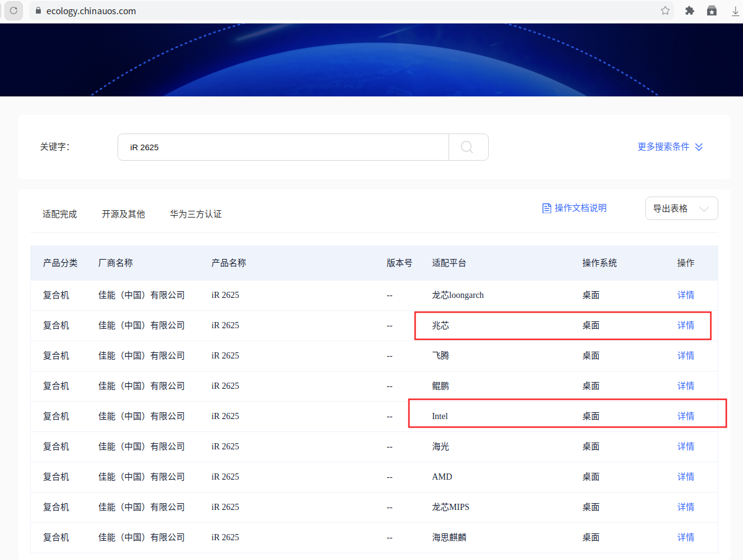Open 操作文档说明 document link
Screen dimensions: 743x560
pos(574,208)
